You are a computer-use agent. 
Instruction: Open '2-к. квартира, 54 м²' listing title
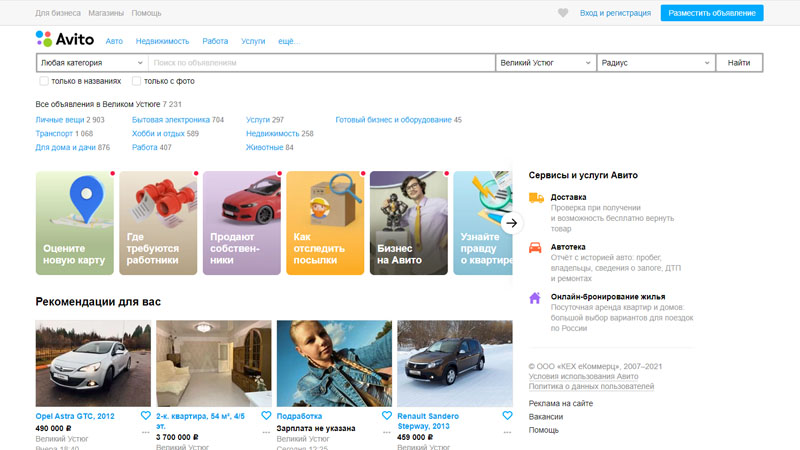[201, 421]
